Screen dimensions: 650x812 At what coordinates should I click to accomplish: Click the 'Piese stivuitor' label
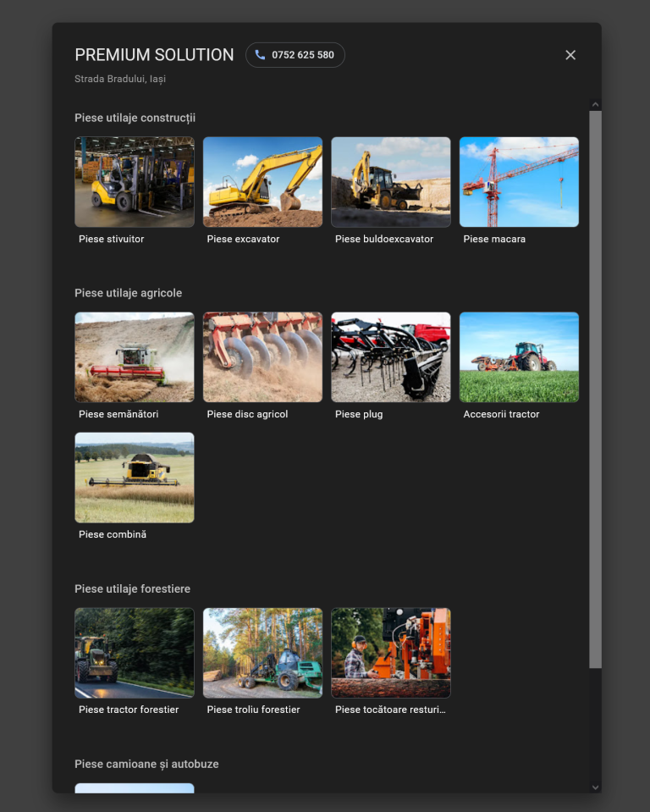(111, 239)
